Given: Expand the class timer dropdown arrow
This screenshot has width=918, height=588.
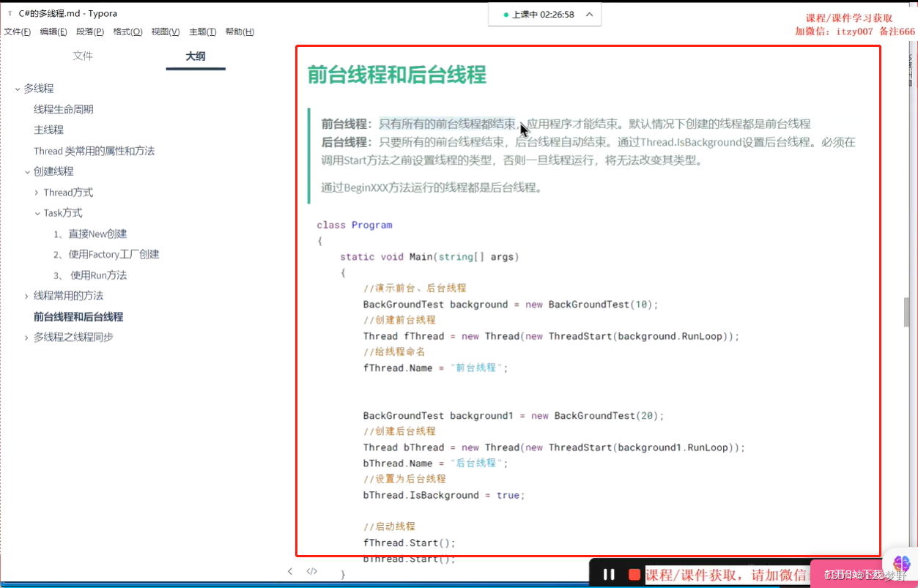Looking at the screenshot, I should [x=590, y=14].
